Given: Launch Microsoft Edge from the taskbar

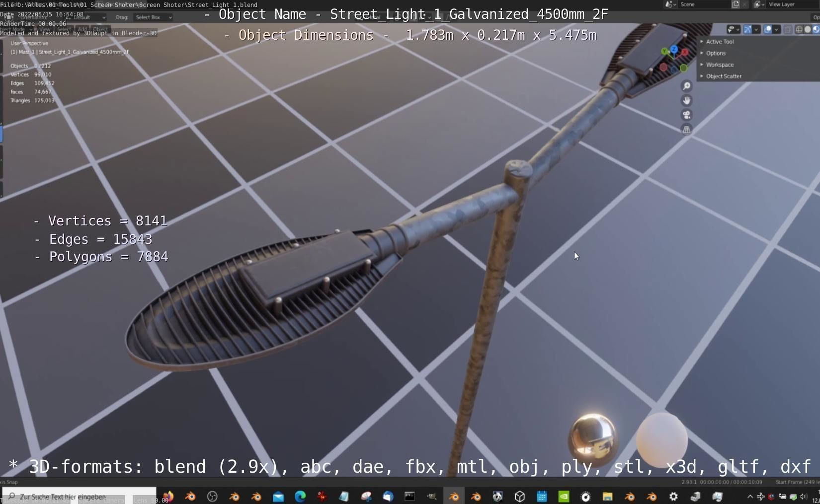Looking at the screenshot, I should coord(300,496).
